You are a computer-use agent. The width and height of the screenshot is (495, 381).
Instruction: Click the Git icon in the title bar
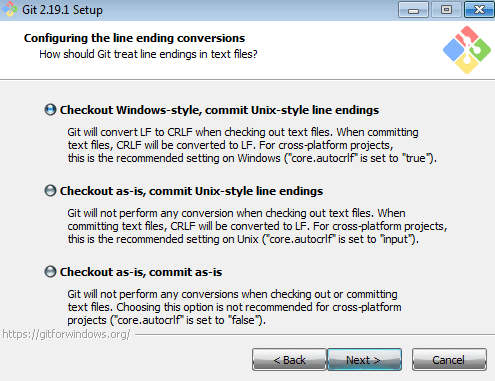tap(10, 9)
